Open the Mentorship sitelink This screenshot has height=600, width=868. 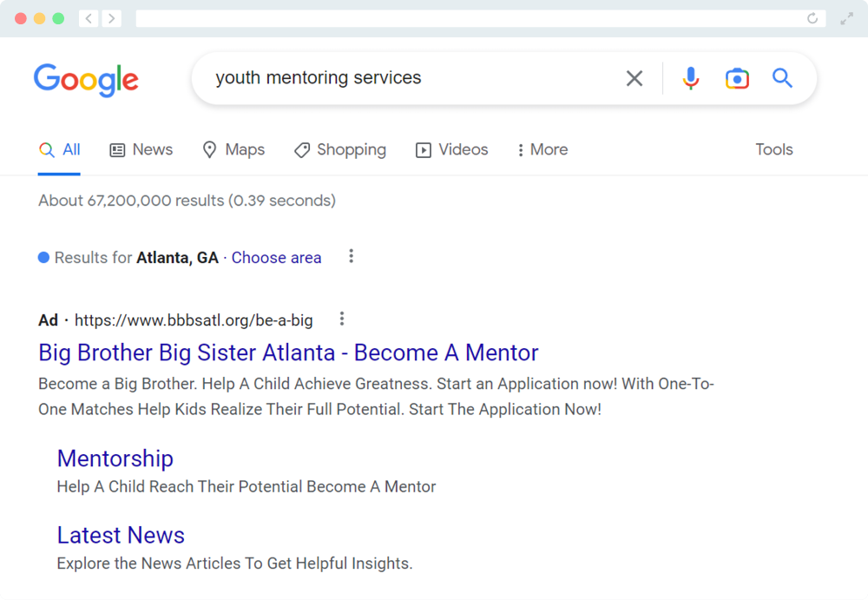coord(115,458)
